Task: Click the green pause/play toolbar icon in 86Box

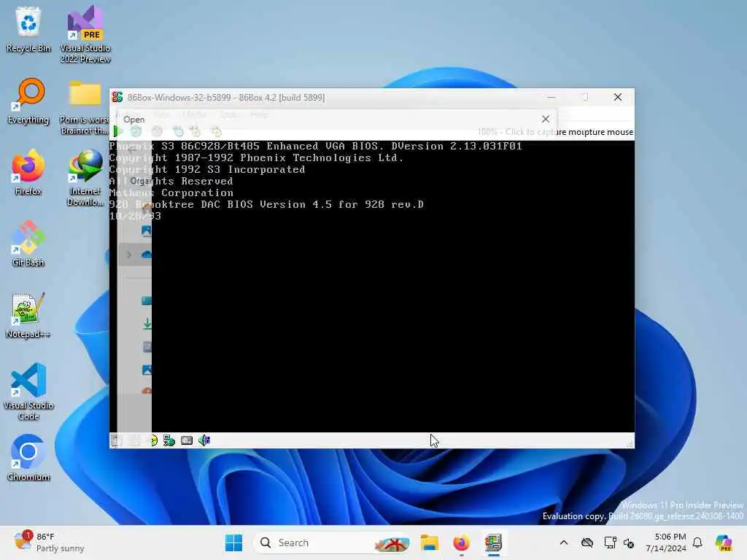Action: click(x=117, y=131)
